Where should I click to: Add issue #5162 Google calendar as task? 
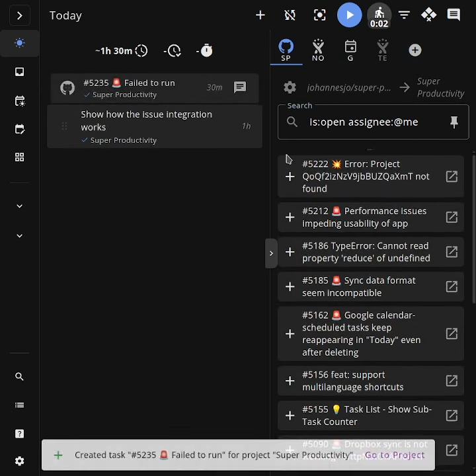(290, 334)
